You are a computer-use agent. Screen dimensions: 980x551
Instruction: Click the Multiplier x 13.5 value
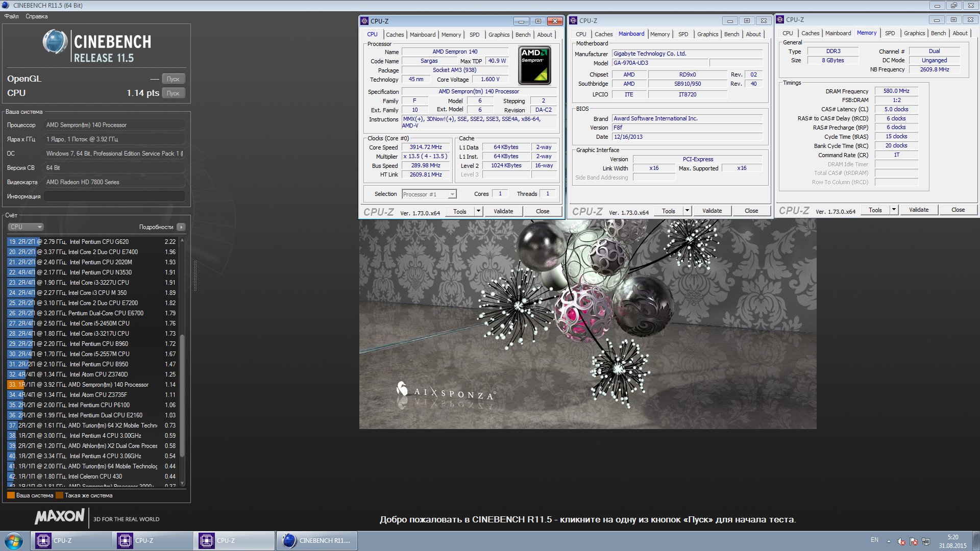[x=426, y=157]
